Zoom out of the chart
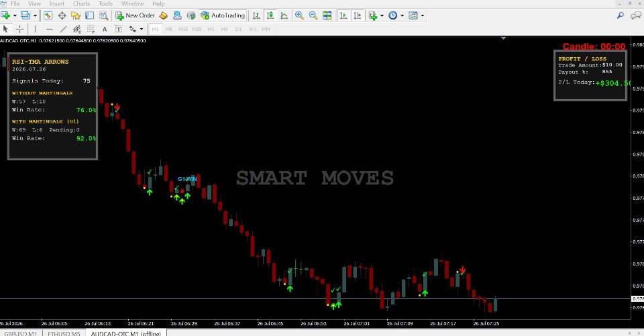 point(313,15)
